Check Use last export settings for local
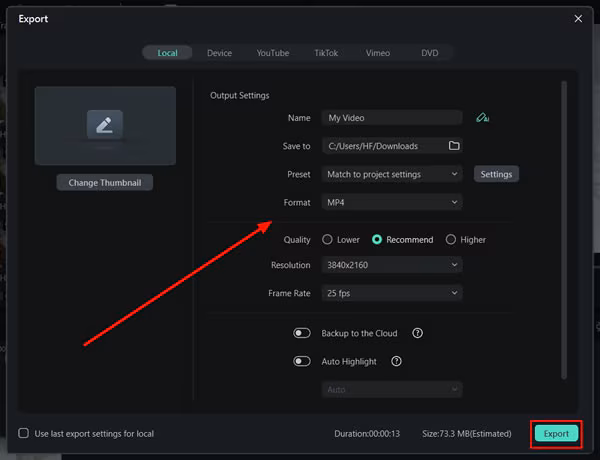Screen dimensions: 600x460 pos(24,433)
